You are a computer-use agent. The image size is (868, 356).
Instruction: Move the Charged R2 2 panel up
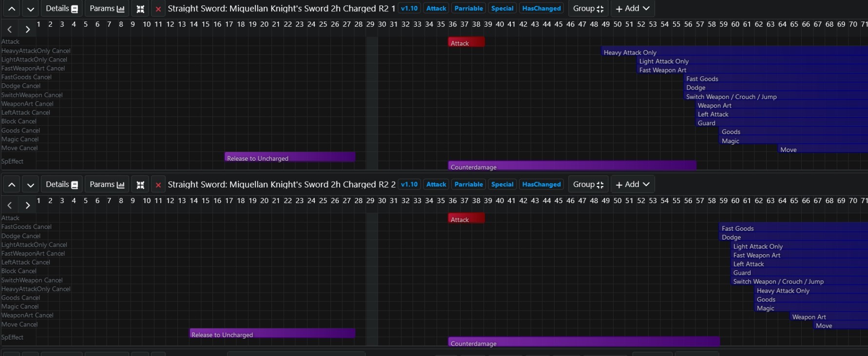[12, 185]
